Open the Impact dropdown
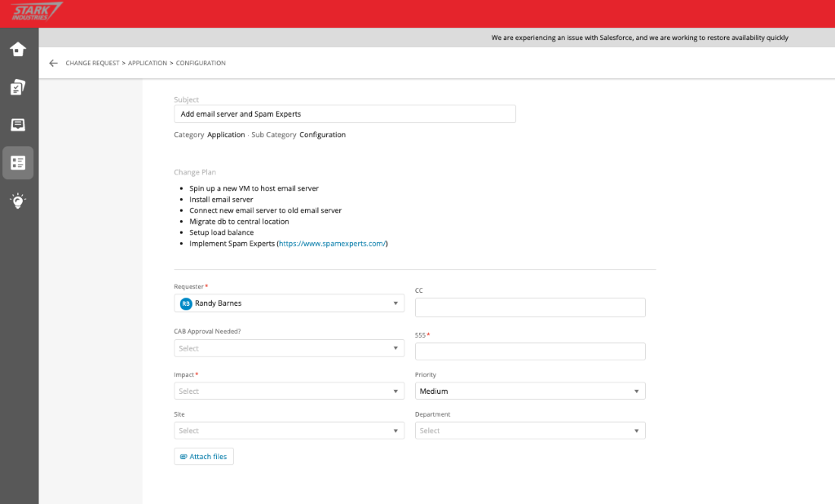This screenshot has width=835, height=504. point(289,391)
